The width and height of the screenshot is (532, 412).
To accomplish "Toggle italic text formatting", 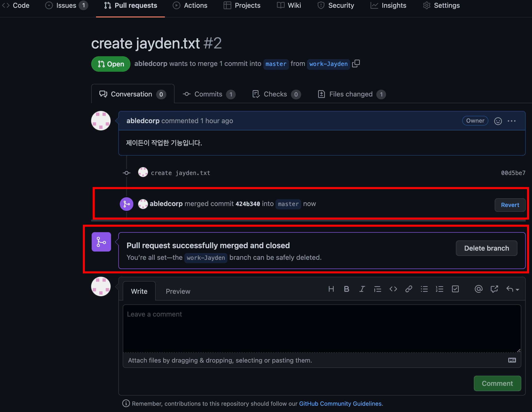I will [362, 289].
